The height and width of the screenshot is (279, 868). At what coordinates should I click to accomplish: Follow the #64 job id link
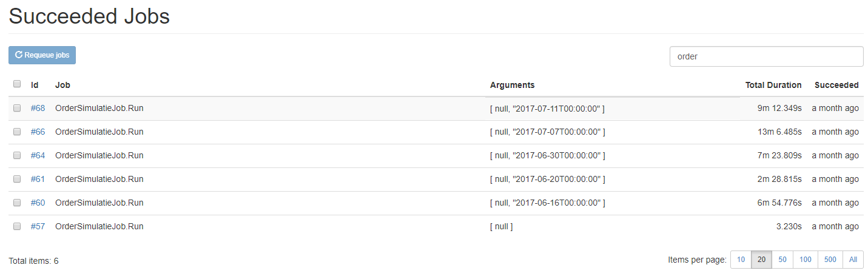pos(38,155)
